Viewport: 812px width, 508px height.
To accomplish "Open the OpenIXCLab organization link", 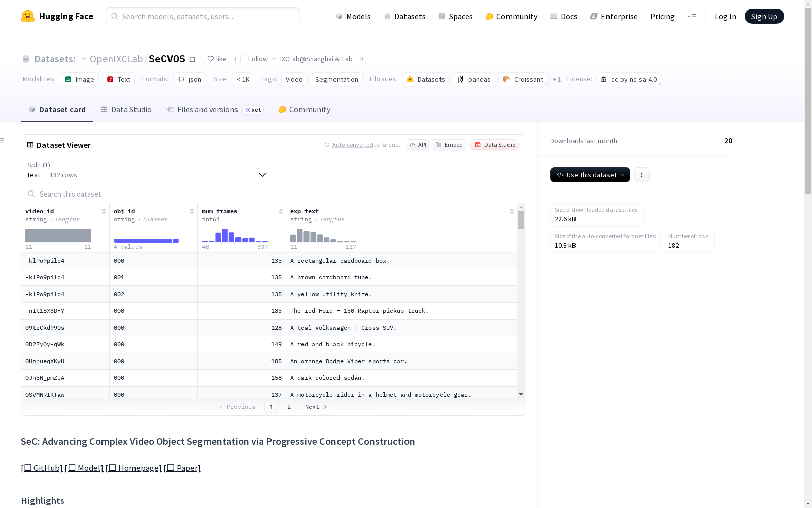I will click(x=116, y=59).
